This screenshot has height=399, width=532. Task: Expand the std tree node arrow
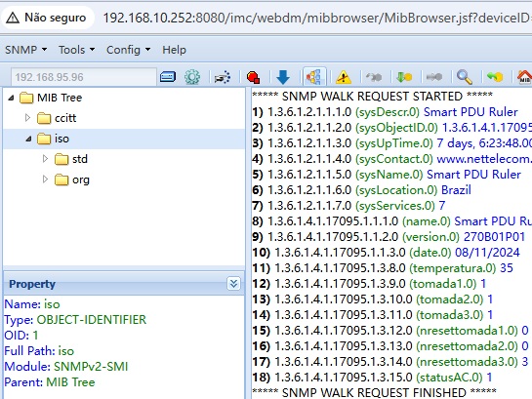45,159
